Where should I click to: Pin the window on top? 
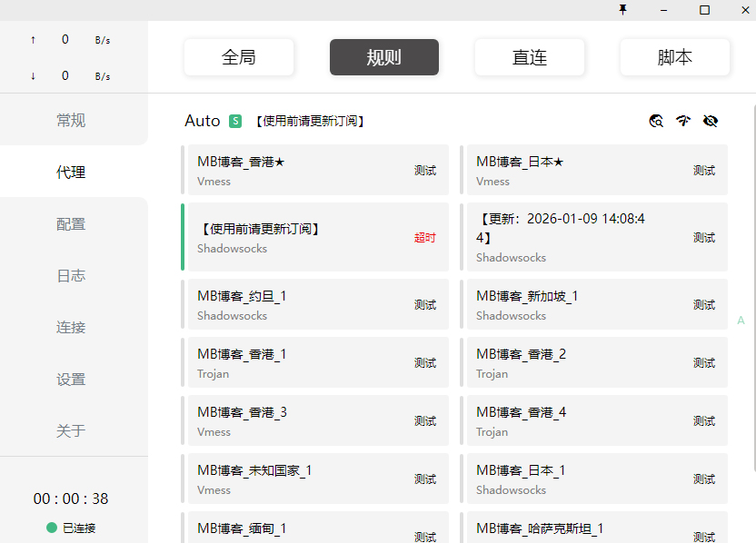pyautogui.click(x=622, y=9)
